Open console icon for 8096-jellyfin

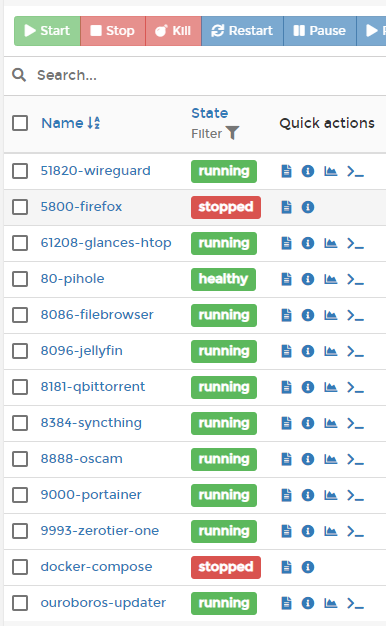(355, 351)
